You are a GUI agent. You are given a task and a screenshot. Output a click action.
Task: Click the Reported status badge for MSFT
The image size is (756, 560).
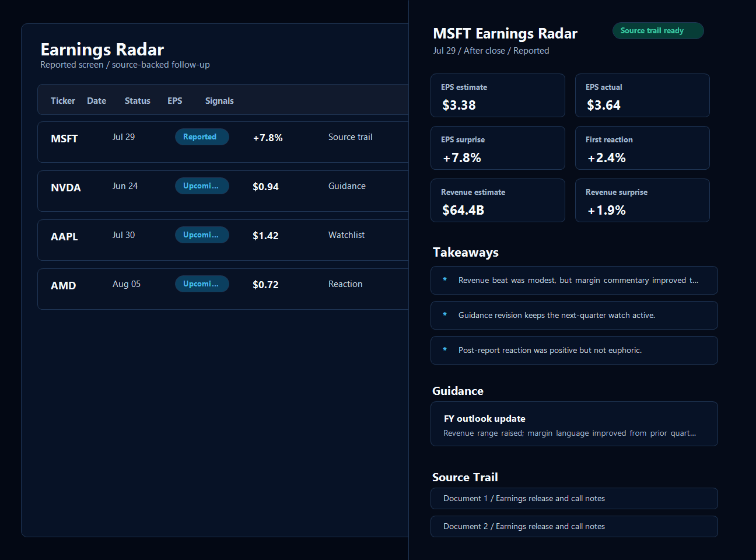202,136
